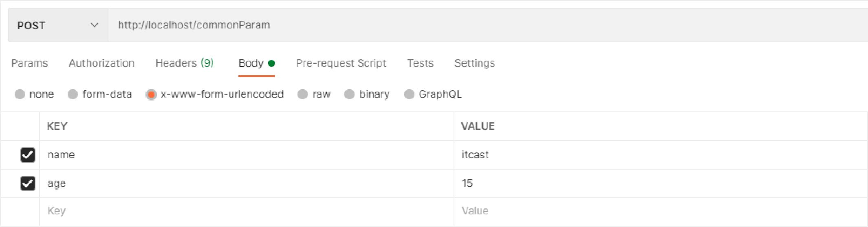Select the none body type
Viewport: 868px width, 227px height.
(x=20, y=94)
